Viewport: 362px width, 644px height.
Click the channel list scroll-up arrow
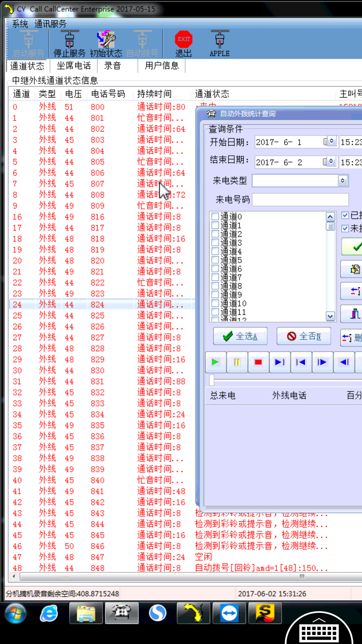(x=330, y=217)
